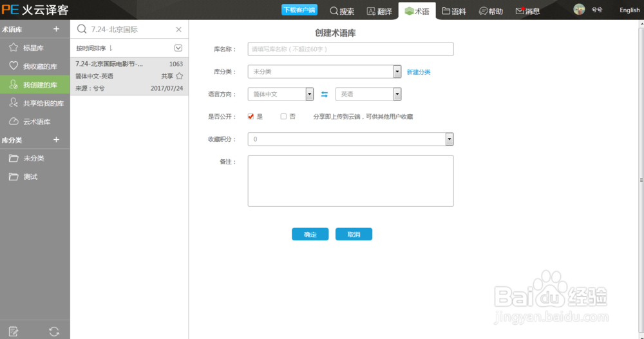Click in the 备注 text area
This screenshot has width=644, height=339.
pyautogui.click(x=351, y=181)
